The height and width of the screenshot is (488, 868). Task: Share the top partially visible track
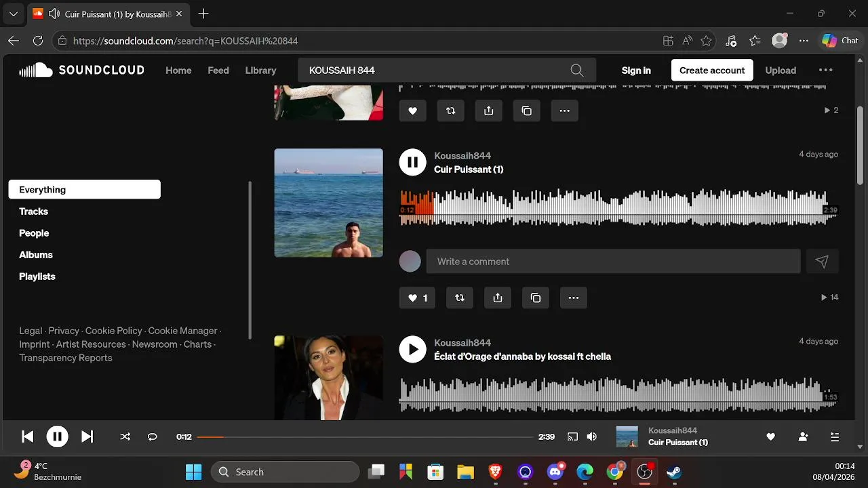(x=488, y=110)
